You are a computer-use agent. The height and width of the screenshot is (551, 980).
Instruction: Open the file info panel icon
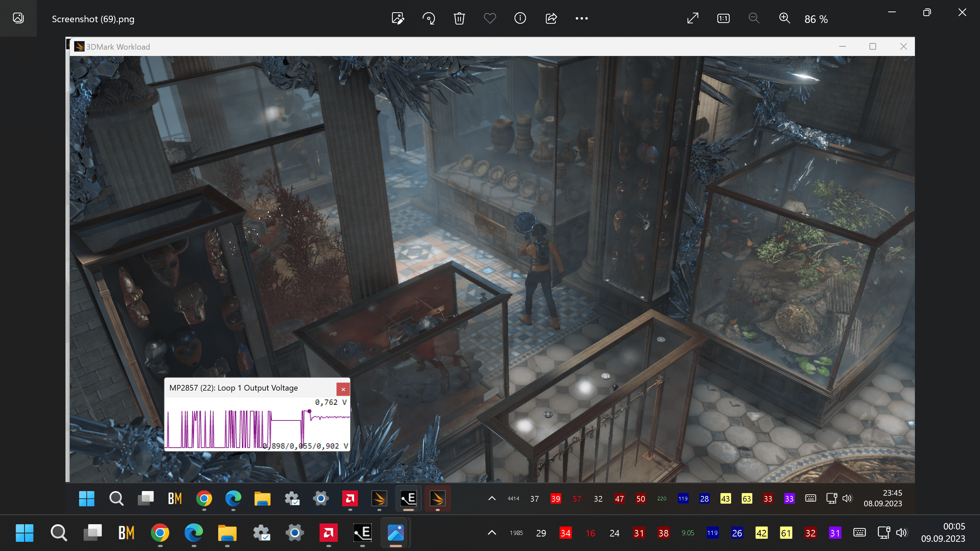520,18
